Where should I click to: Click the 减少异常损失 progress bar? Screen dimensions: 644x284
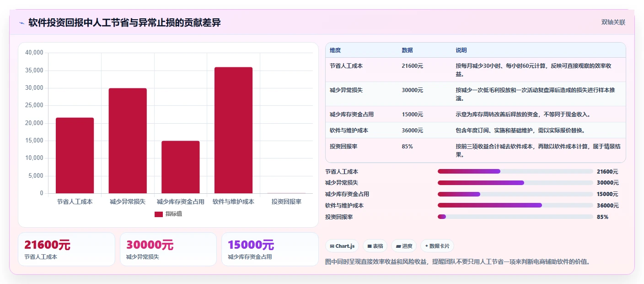click(515, 183)
